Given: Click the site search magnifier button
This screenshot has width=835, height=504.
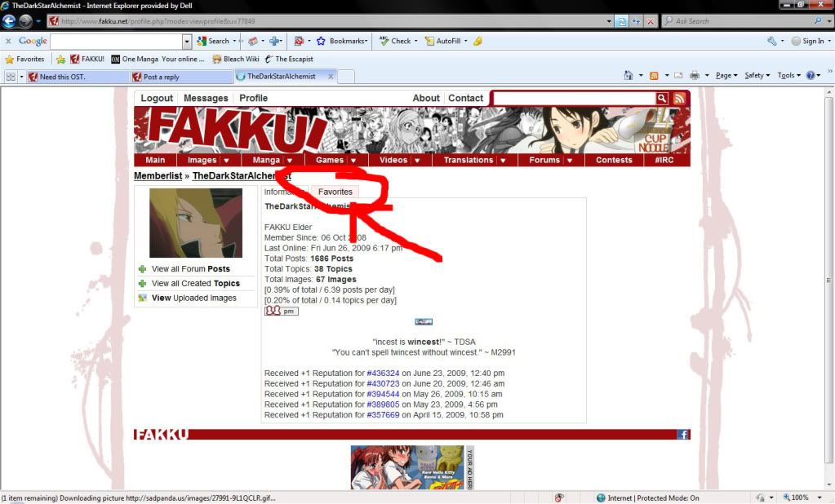Looking at the screenshot, I should [x=662, y=98].
